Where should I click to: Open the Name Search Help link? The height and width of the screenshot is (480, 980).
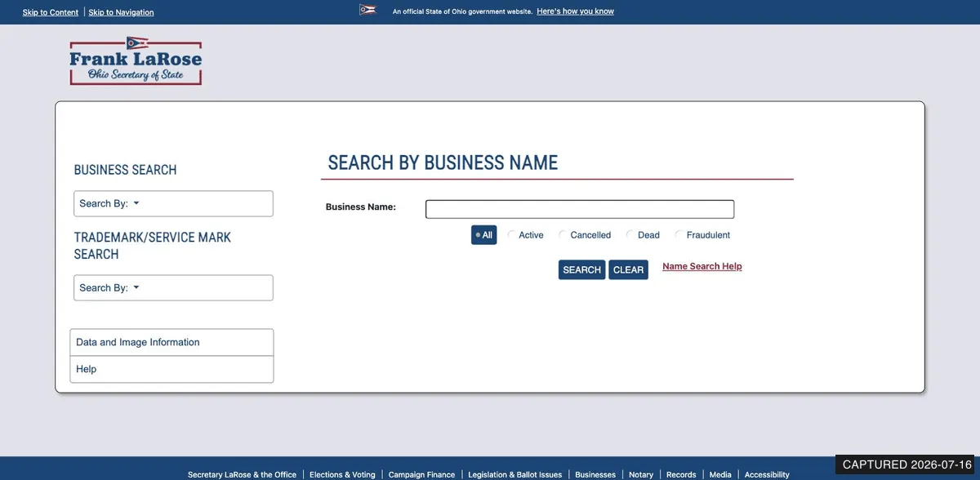(702, 267)
